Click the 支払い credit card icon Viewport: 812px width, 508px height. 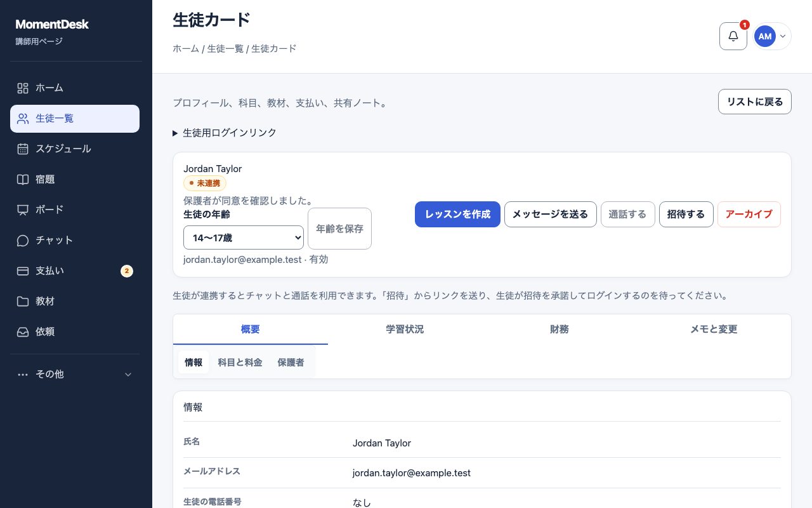tap(23, 271)
